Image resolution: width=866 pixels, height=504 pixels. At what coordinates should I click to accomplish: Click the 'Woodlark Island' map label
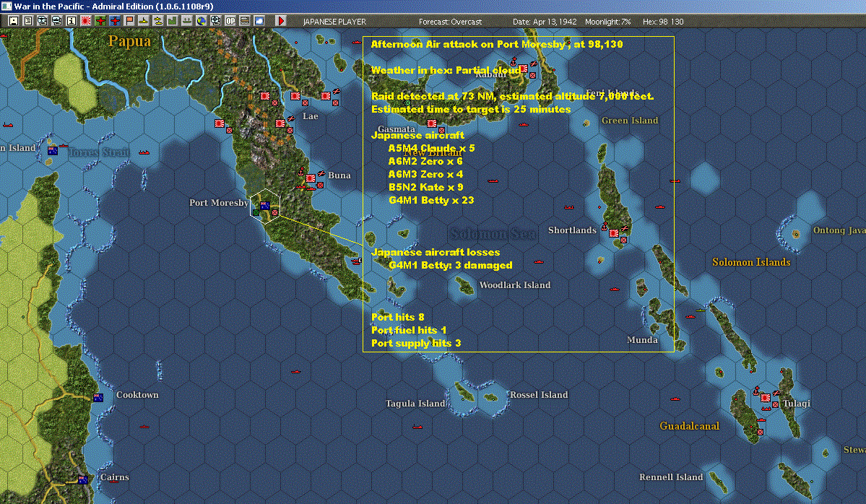coord(515,284)
